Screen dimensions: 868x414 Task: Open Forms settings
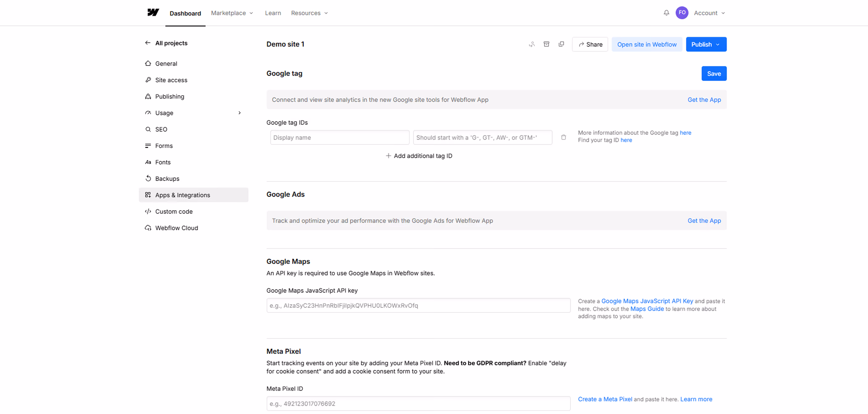click(x=193, y=146)
